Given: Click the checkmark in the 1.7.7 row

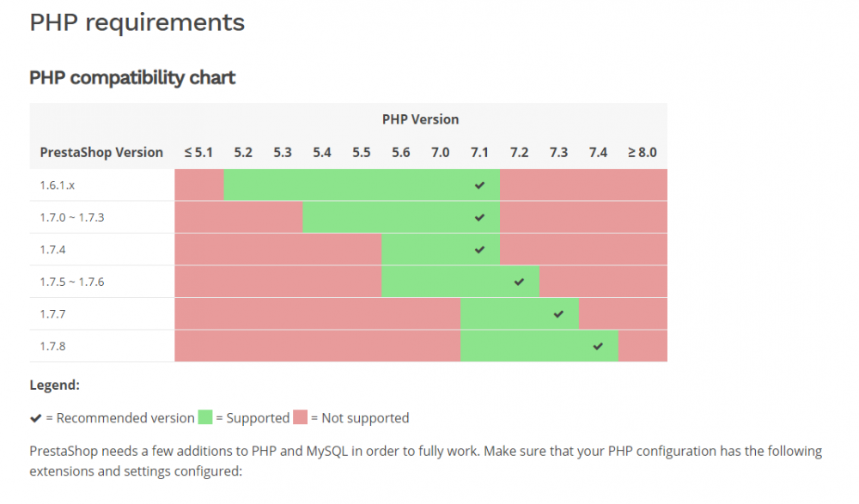Looking at the screenshot, I should point(558,314).
